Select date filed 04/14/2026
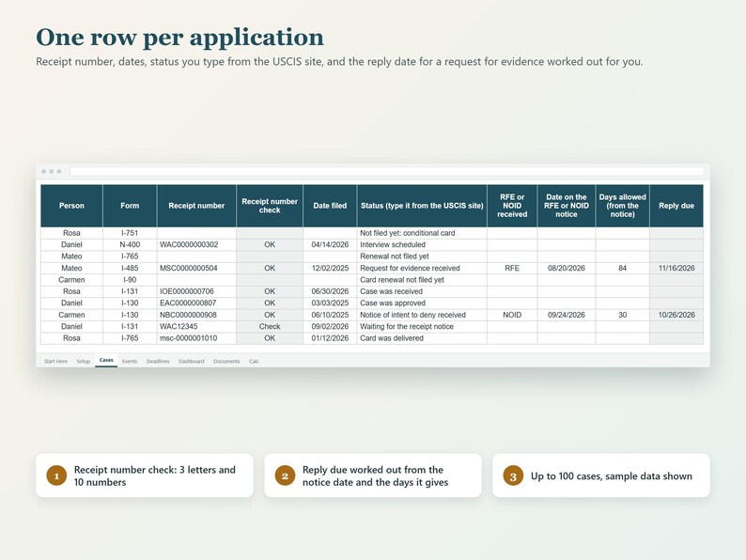This screenshot has width=746, height=560. [x=330, y=244]
